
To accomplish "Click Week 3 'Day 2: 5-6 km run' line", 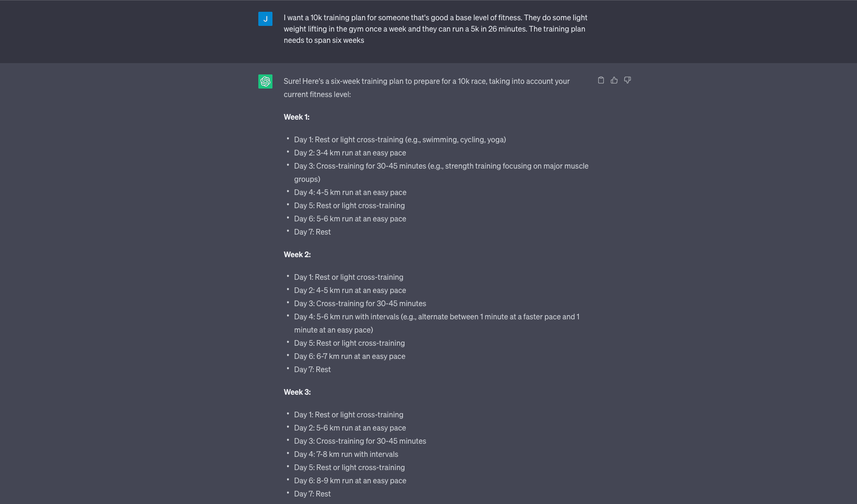I will [350, 428].
